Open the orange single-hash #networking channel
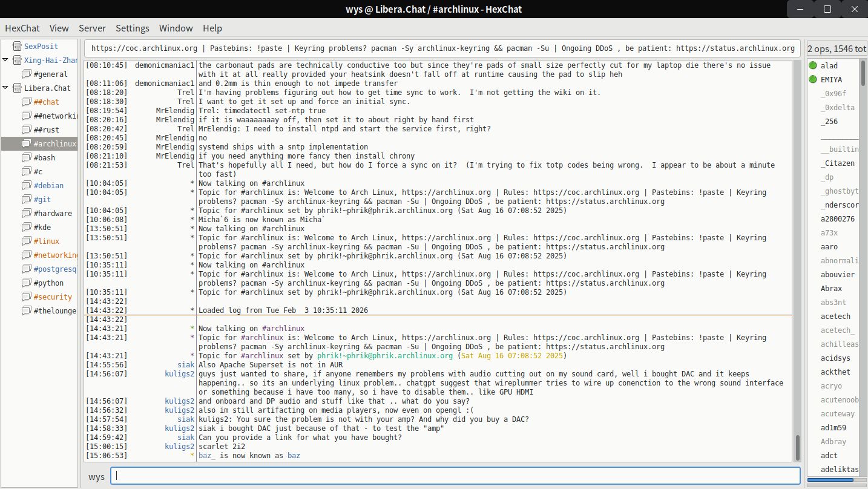The image size is (868, 489). click(x=56, y=255)
